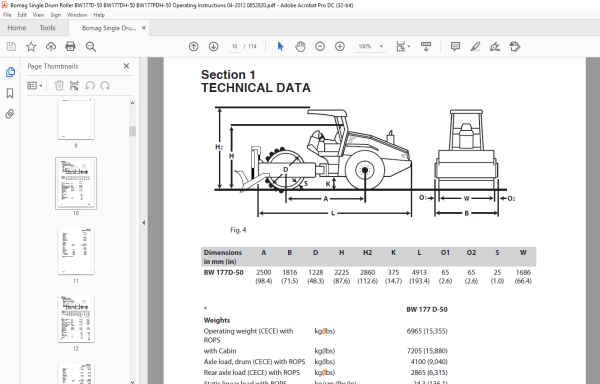Viewport: 600px width, 384px height.
Task: Upload file using the cloud icon
Action: click(51, 47)
